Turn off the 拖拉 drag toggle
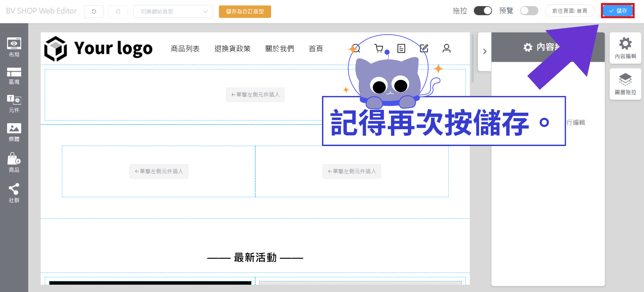Viewport: 644px width, 292px height. pyautogui.click(x=483, y=11)
